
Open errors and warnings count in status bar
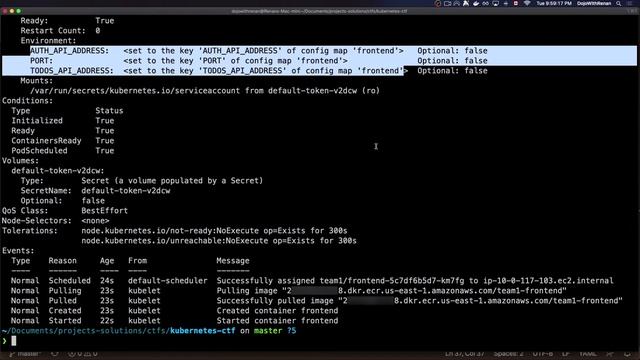click(83, 354)
